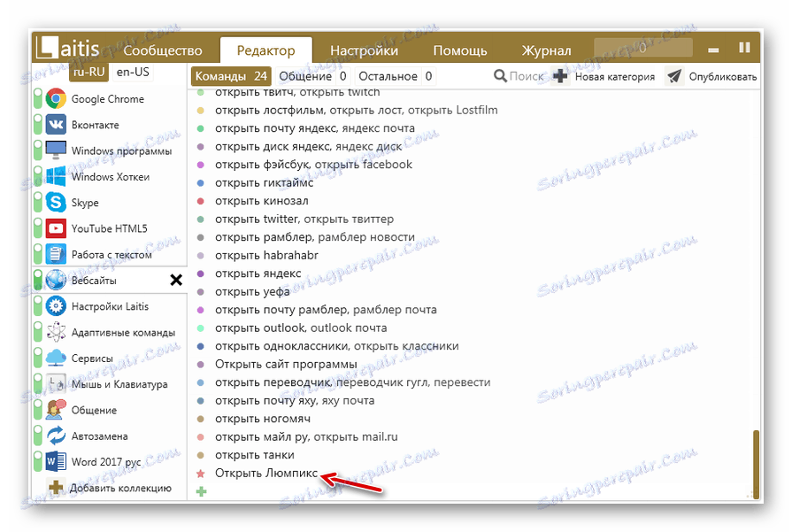Click the color dot of открыть яндекс
792x532 pixels.
(201, 274)
